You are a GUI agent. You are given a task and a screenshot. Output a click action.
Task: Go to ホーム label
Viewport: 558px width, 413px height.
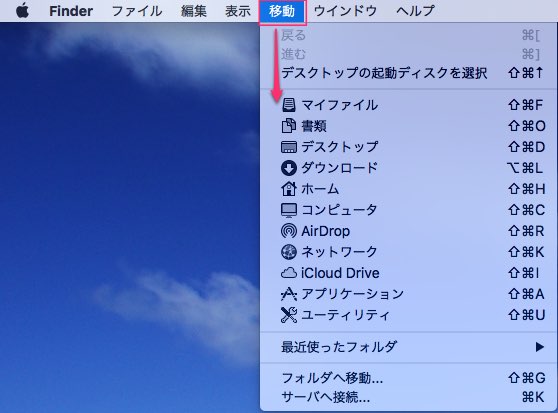coord(320,189)
